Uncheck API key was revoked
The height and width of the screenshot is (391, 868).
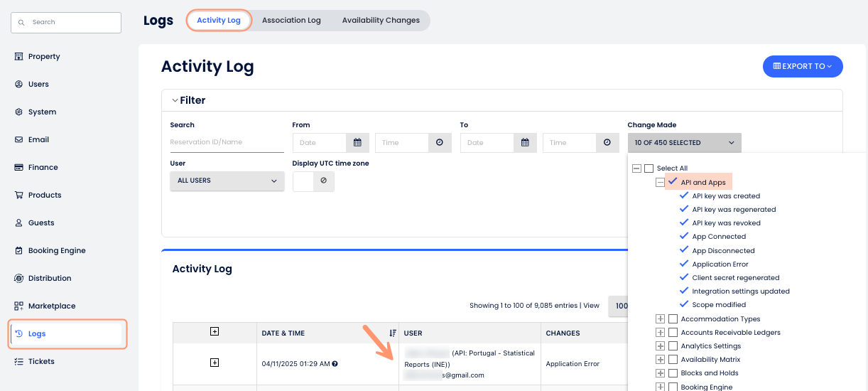click(685, 223)
